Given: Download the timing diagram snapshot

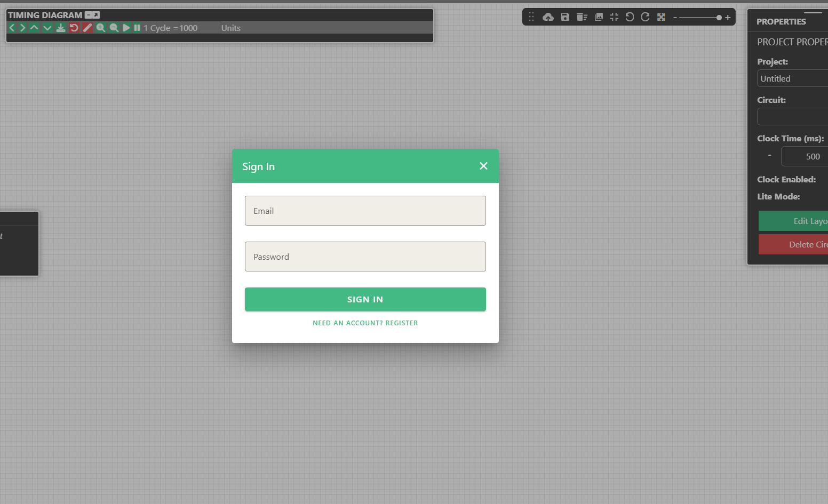Looking at the screenshot, I should tap(60, 28).
